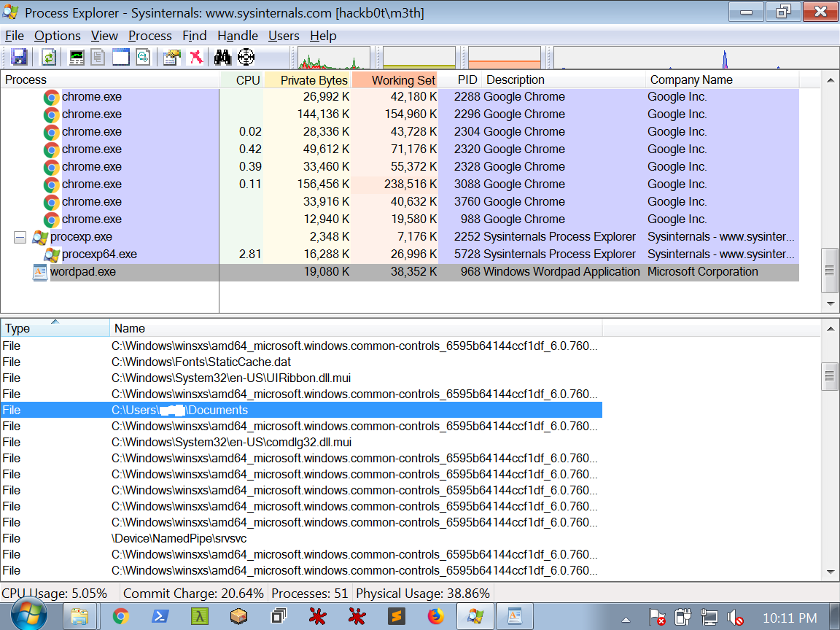Open the green lambda console taskbar icon
This screenshot has height=630, width=840.
coord(199,617)
